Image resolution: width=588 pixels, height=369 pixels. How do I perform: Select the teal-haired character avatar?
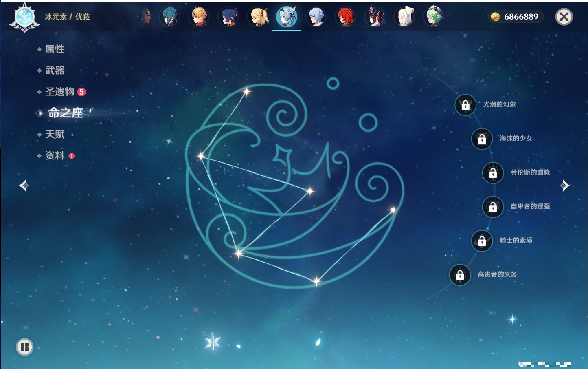point(169,17)
